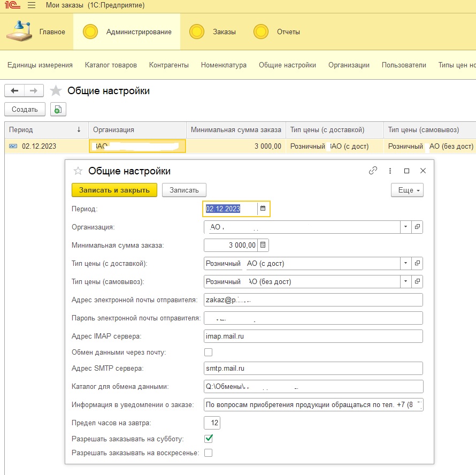Click the copy-create icon next to Создать

point(58,109)
